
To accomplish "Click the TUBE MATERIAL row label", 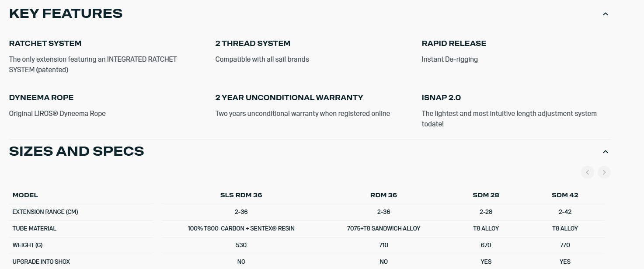I will [x=34, y=228].
